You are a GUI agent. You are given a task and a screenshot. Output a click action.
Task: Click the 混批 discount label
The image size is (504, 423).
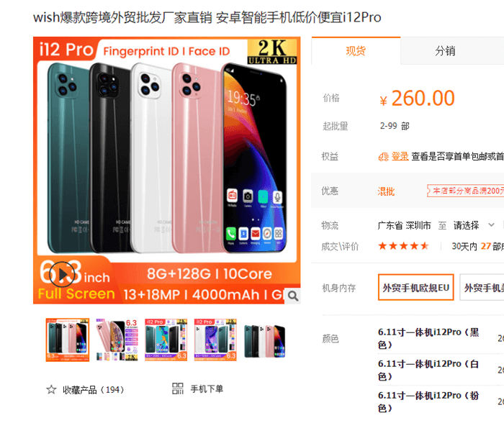pyautogui.click(x=386, y=191)
